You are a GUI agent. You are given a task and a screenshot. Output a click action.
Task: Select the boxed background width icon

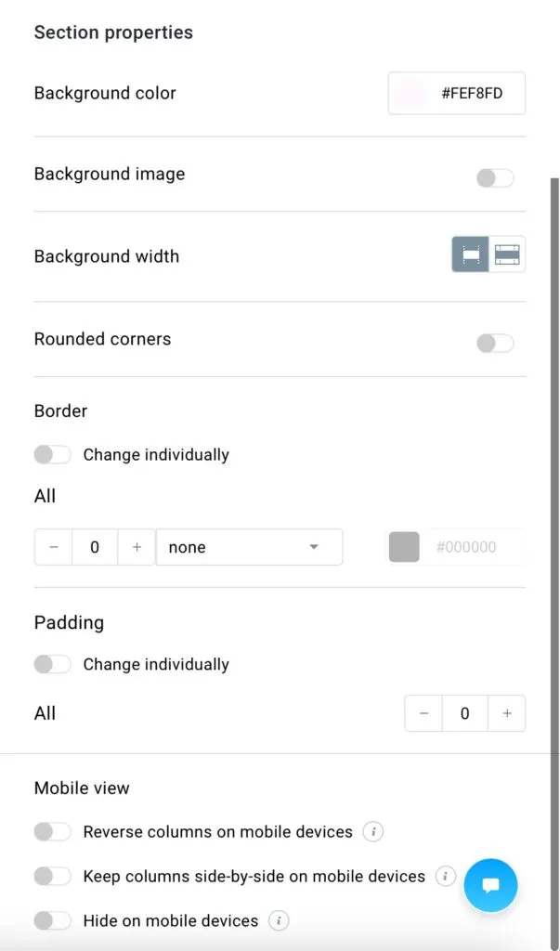pyautogui.click(x=470, y=254)
